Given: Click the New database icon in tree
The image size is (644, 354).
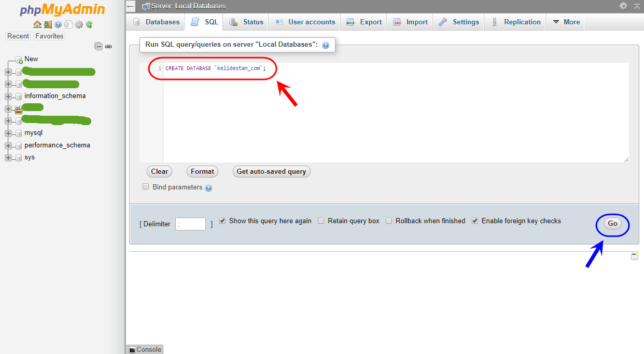Looking at the screenshot, I should (x=19, y=59).
